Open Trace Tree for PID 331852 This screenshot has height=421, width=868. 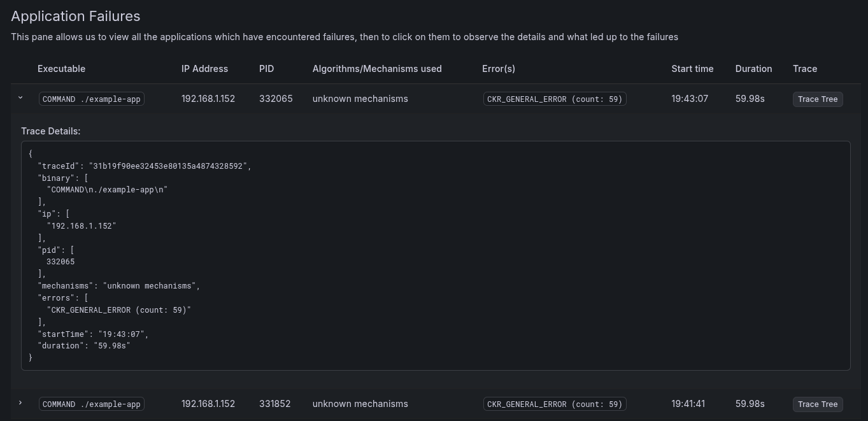pos(818,404)
